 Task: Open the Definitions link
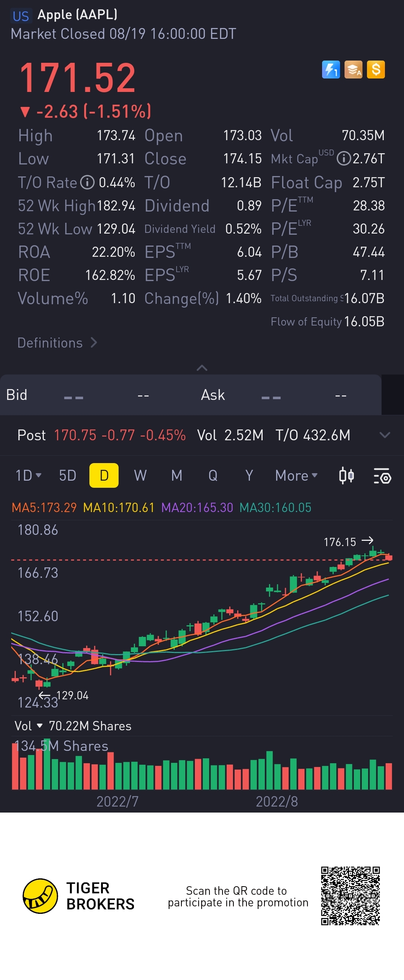(58, 343)
